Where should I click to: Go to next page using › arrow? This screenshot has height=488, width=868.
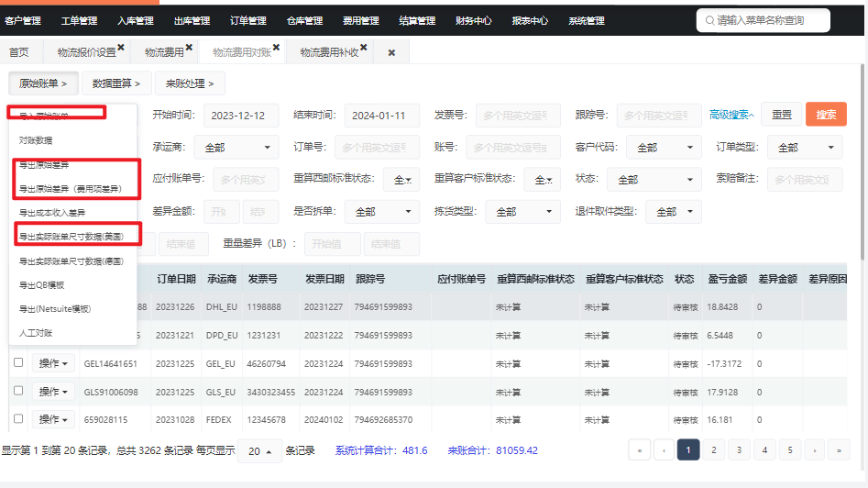(x=814, y=449)
